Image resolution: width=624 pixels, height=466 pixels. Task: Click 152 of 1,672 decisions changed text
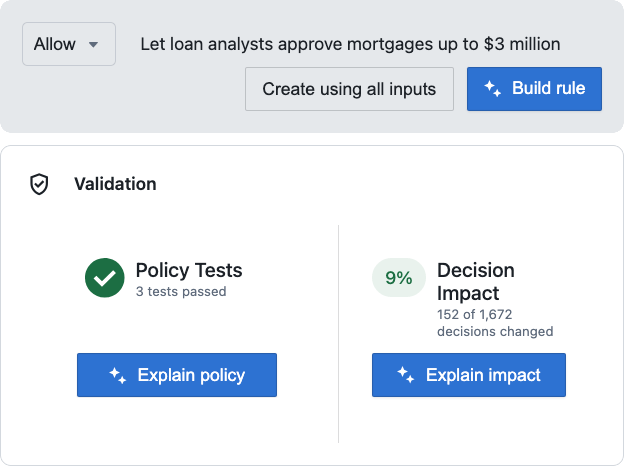pos(495,323)
